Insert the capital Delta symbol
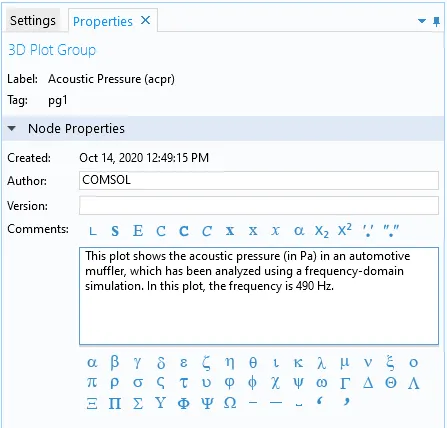This screenshot has width=447, height=428. pos(368,383)
